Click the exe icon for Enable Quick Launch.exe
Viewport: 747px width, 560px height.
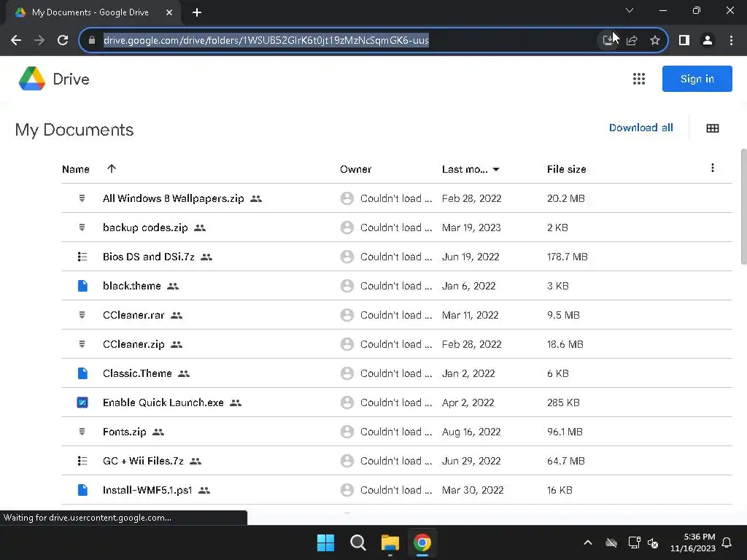click(x=82, y=402)
